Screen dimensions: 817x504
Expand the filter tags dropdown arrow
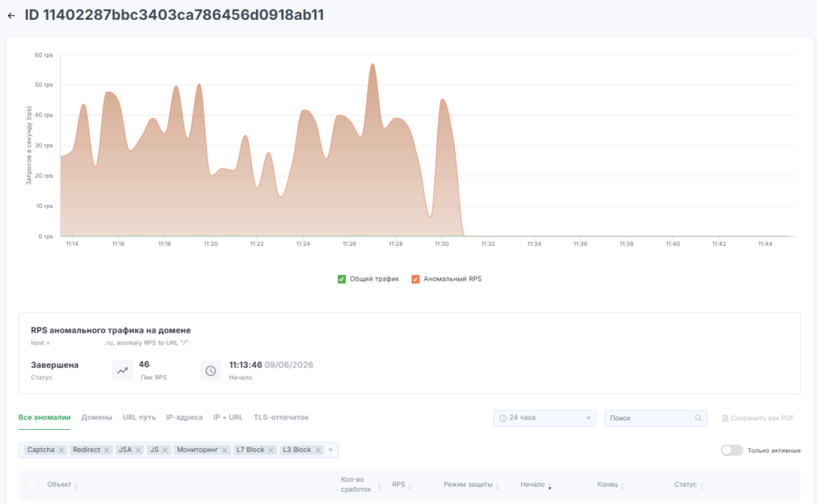[x=330, y=450]
